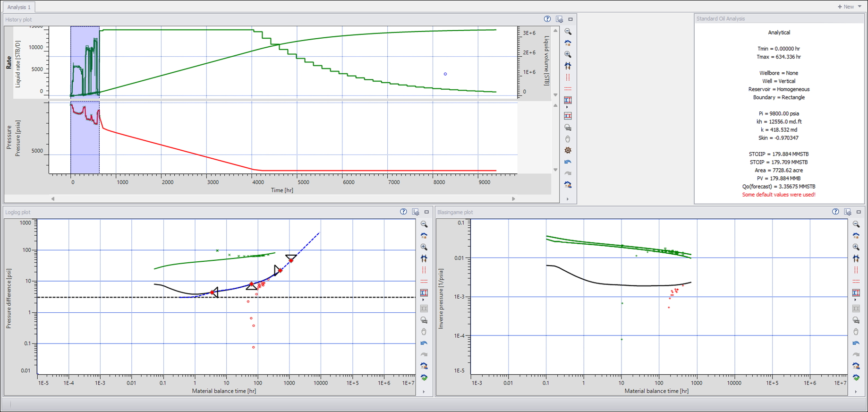Click the green checkmark icon in Loglog toolbar
The width and height of the screenshot is (868, 412).
pos(424,378)
